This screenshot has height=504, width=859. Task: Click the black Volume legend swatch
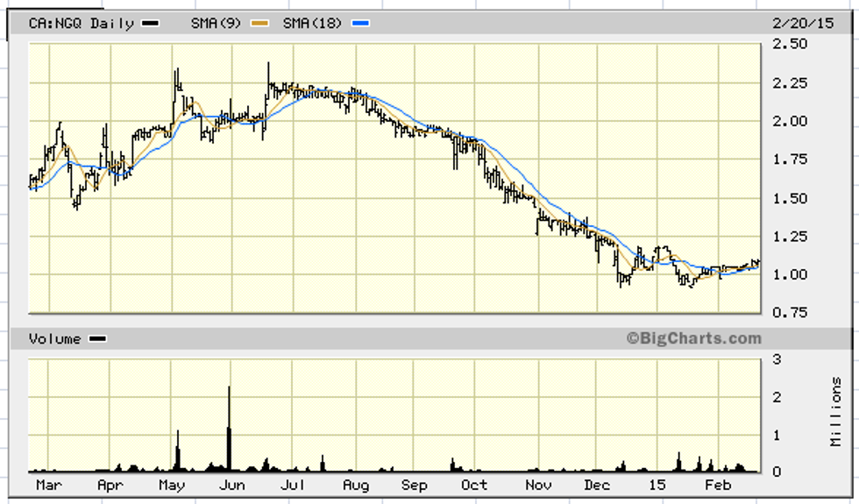click(x=97, y=339)
